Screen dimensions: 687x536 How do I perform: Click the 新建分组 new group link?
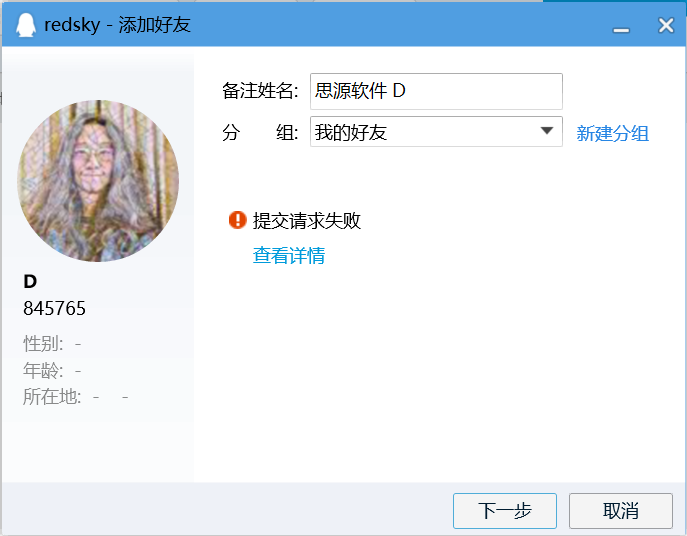coord(612,133)
